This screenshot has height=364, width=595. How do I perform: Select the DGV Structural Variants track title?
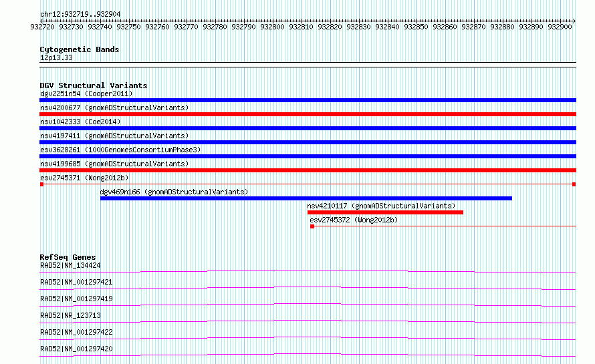[x=94, y=85]
